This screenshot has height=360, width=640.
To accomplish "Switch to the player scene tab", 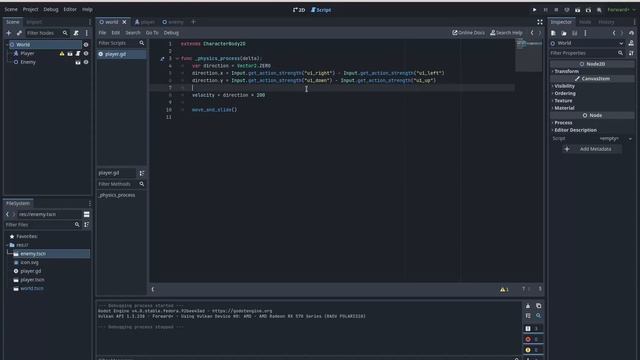I will [145, 22].
